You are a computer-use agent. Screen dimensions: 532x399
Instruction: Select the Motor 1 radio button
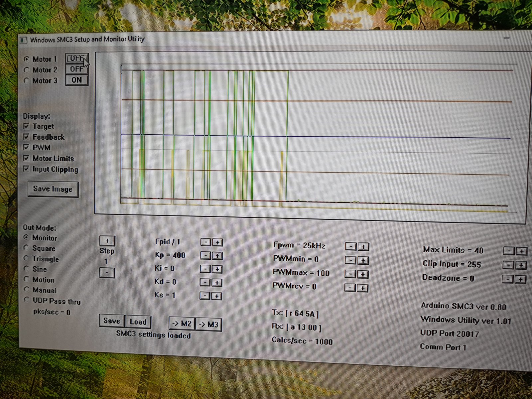[x=26, y=59]
